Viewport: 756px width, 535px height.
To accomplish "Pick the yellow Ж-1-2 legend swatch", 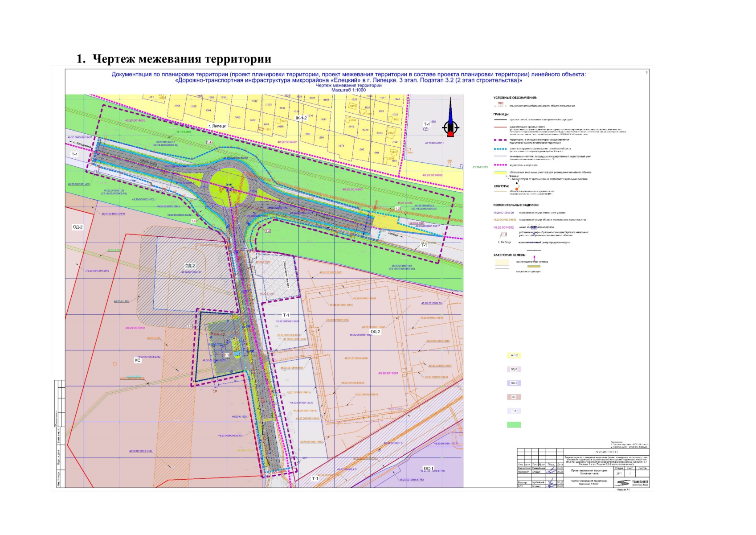I will click(x=514, y=356).
